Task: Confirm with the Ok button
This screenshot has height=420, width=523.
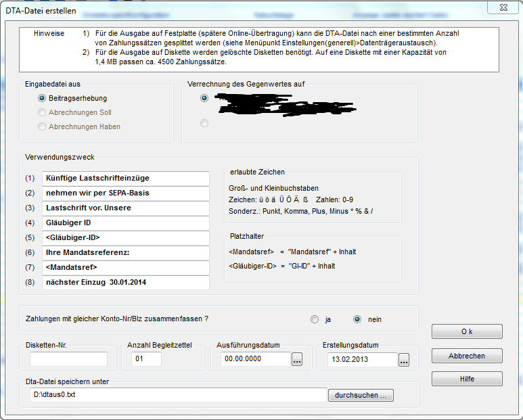Action: [x=467, y=331]
